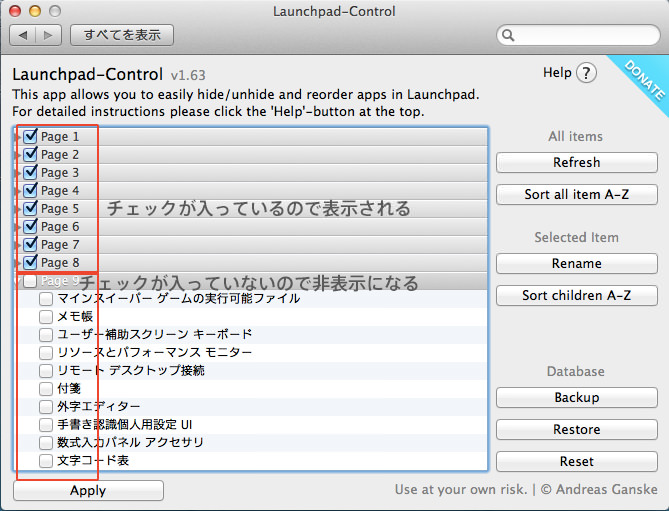The height and width of the screenshot is (511, 669).
Task: Uncheck the Page 5 checkbox
Action: (x=30, y=208)
